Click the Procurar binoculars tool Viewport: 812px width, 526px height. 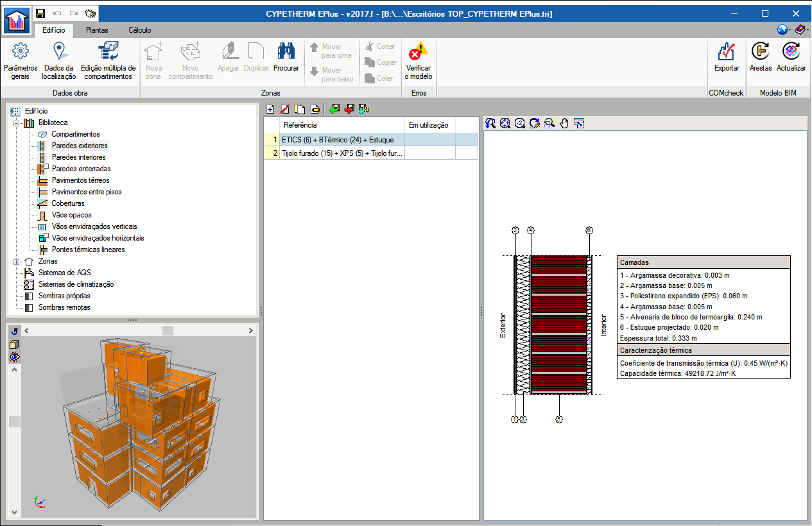(286, 57)
